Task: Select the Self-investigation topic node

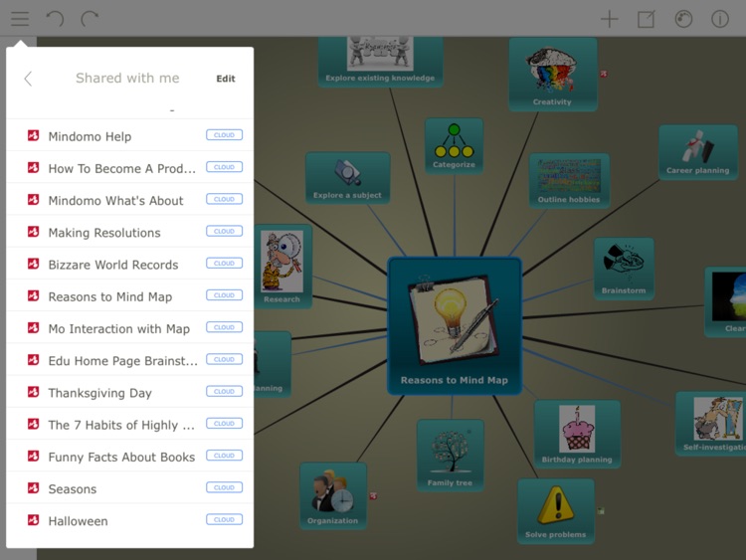Action: point(711,423)
